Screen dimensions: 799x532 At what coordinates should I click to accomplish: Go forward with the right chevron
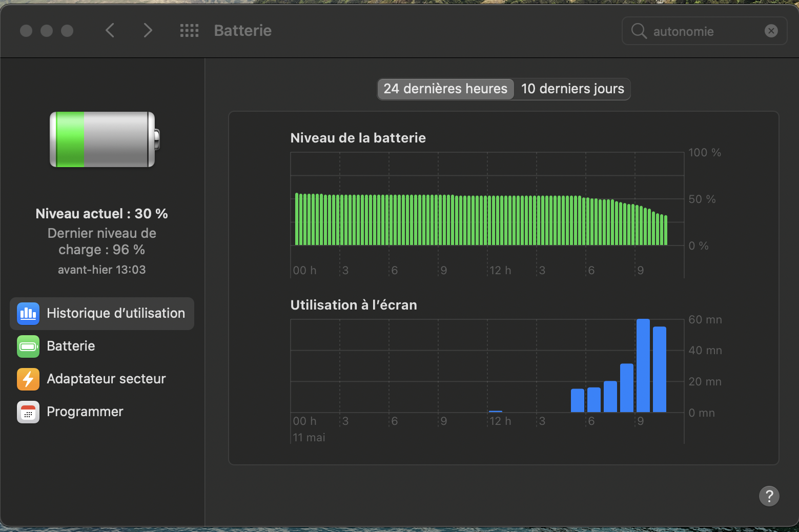pos(148,31)
